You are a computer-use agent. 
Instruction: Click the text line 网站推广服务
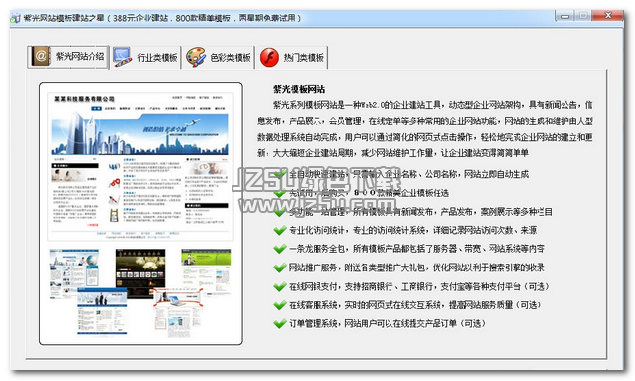point(417,268)
